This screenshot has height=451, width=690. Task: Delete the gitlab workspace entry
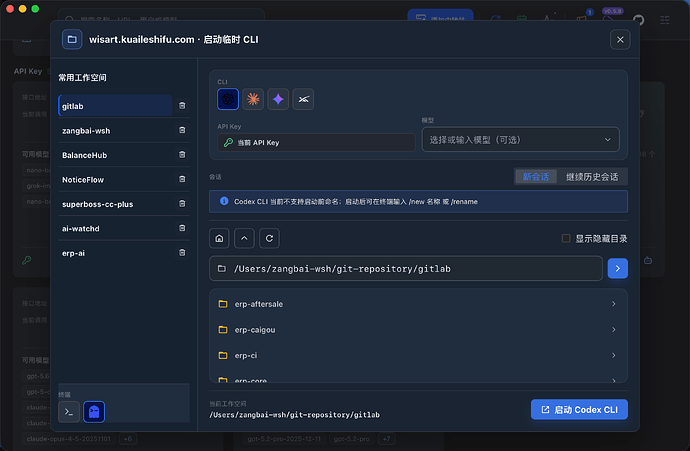(182, 106)
